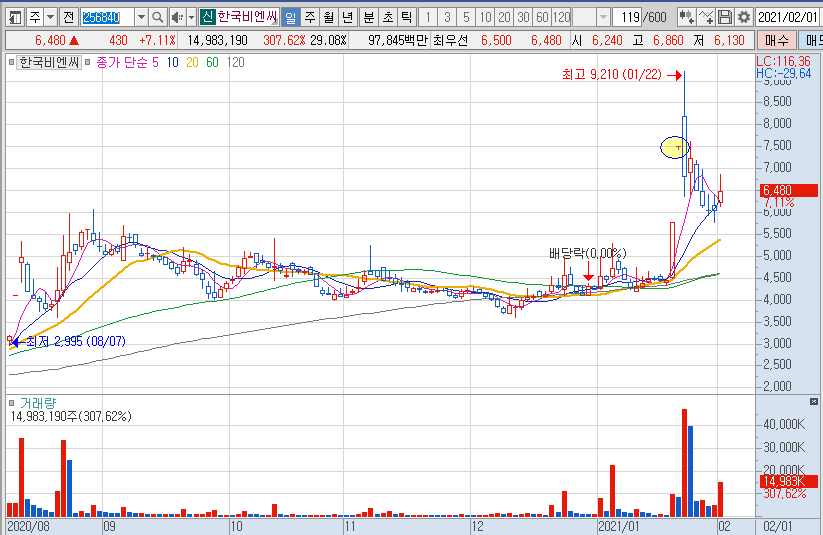Select the 주 weekly period tab
The width and height of the screenshot is (823, 535).
309,17
